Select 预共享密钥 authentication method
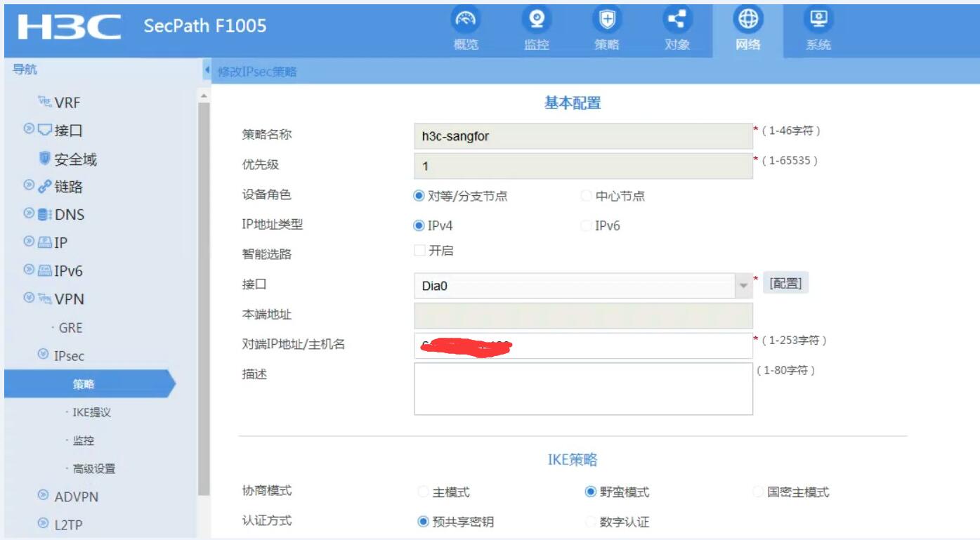The width and height of the screenshot is (980, 540). (423, 521)
